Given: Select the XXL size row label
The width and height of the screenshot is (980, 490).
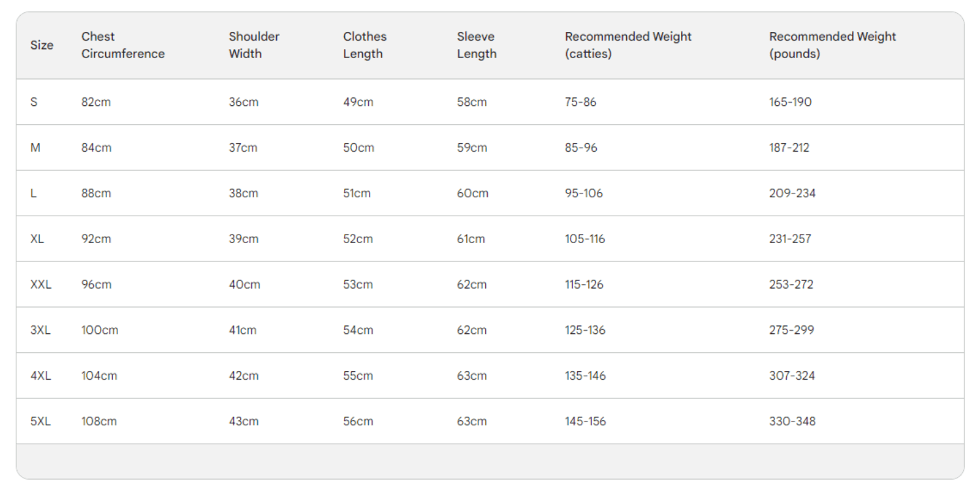Looking at the screenshot, I should [40, 285].
